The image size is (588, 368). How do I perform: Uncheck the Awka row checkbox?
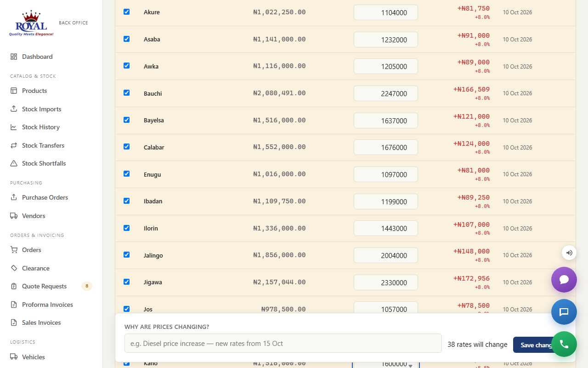pyautogui.click(x=126, y=66)
